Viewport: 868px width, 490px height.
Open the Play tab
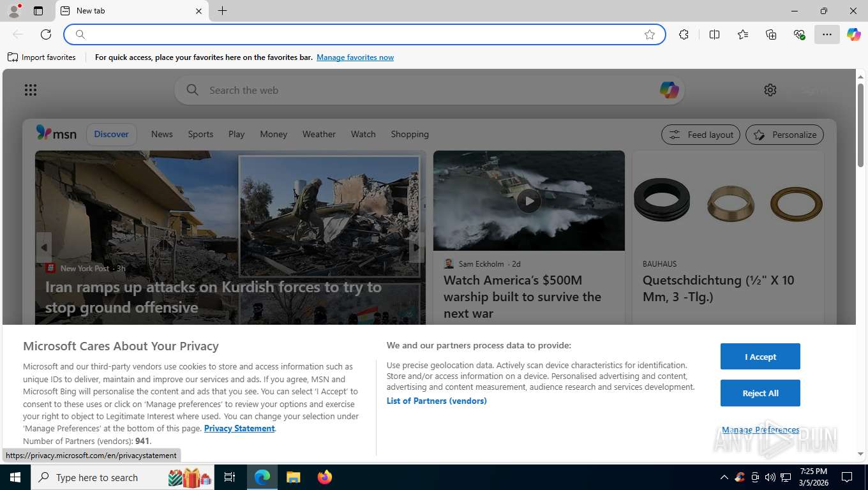pyautogui.click(x=237, y=135)
